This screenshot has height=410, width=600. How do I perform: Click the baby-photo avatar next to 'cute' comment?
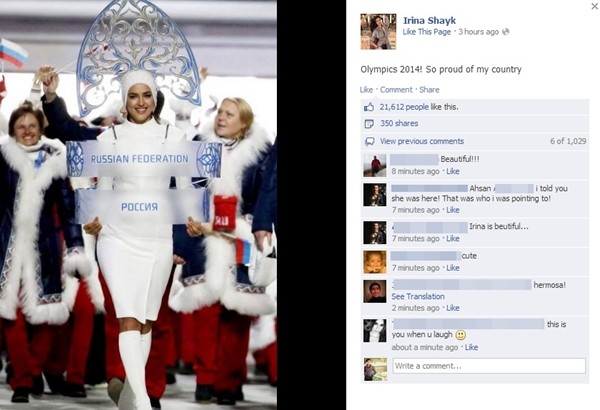tap(375, 262)
